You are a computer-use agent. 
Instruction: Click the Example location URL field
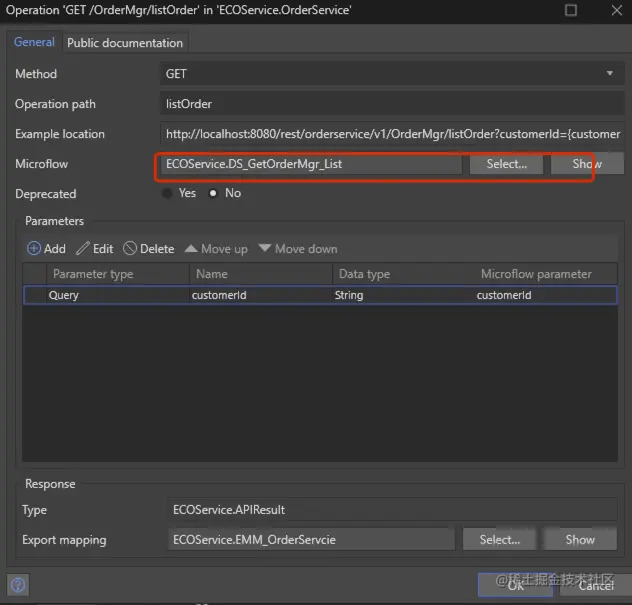(392, 134)
